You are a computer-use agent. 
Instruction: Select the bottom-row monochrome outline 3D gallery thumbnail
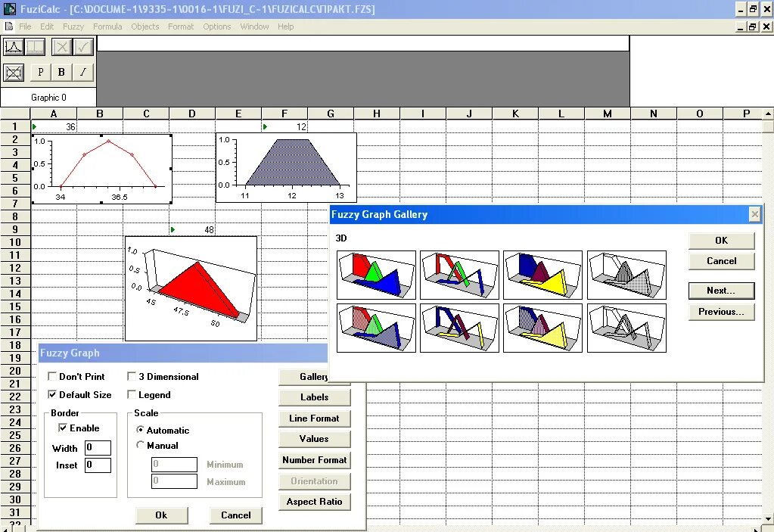coord(627,328)
